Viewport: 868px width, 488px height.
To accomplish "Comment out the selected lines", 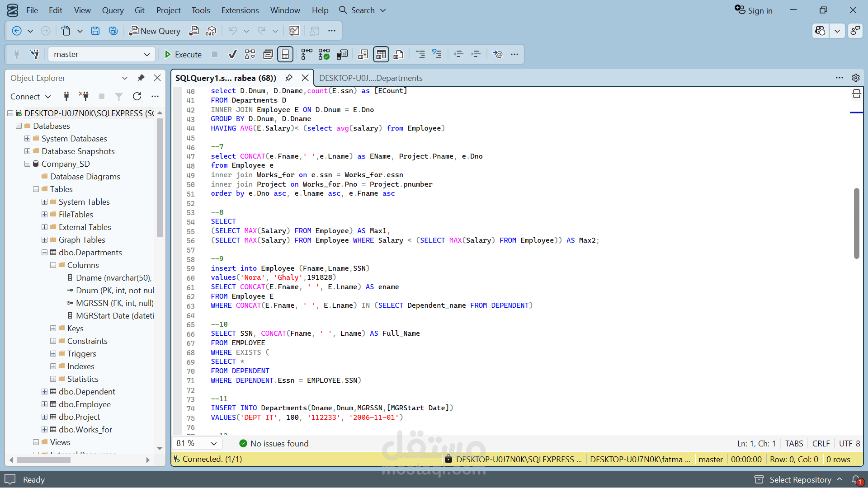I will point(420,54).
